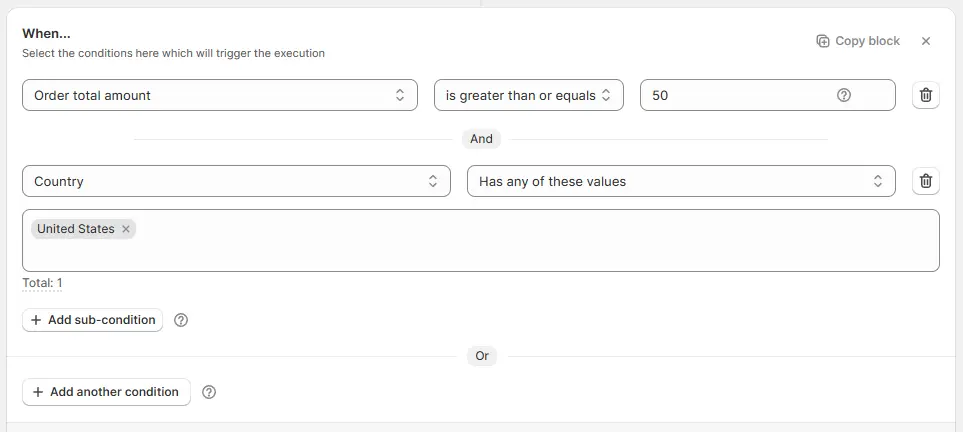Viewport: 963px width, 432px height.
Task: Click the 'Total: 1' count label
Action: coord(43,283)
